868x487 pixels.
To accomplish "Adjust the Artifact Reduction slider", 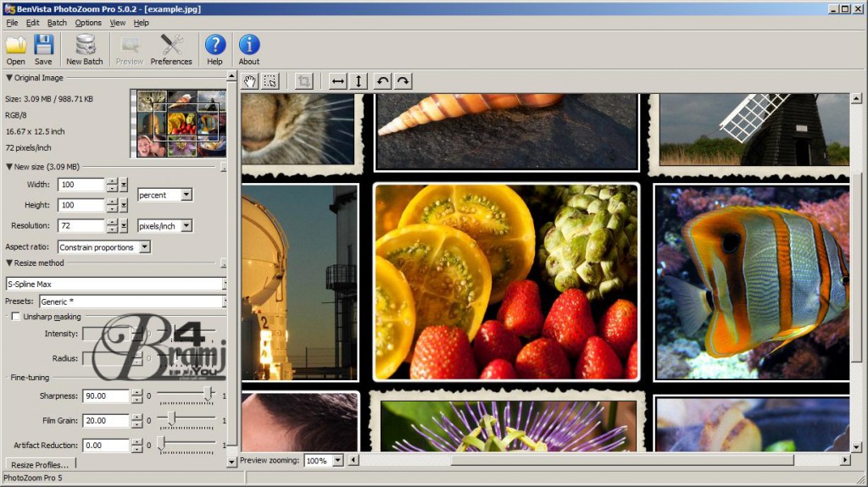I will pyautogui.click(x=161, y=443).
